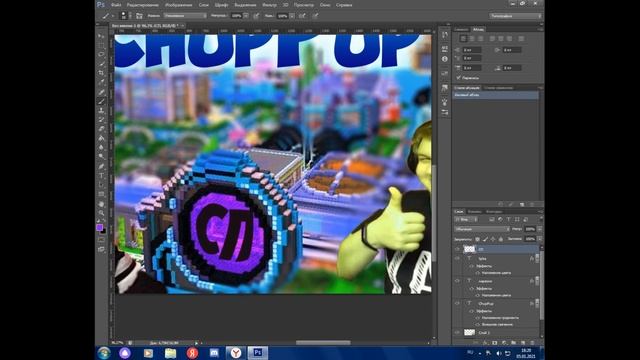Select the Lasso tool

[101, 54]
